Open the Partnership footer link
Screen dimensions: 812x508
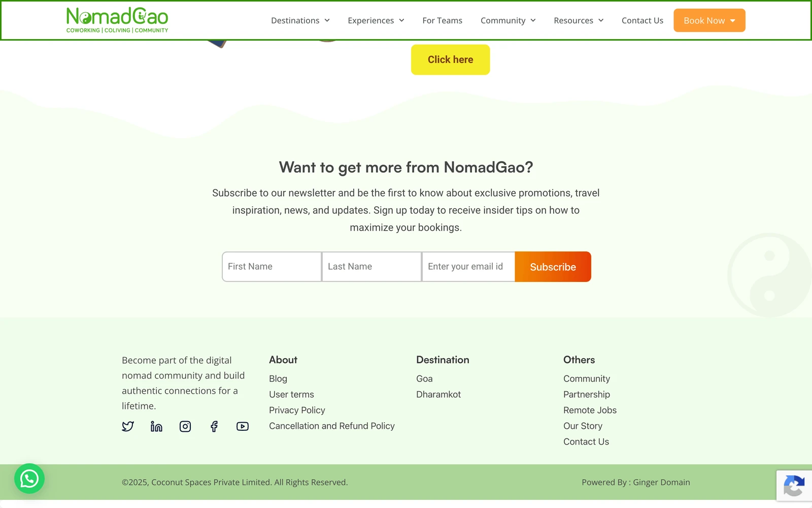(587, 394)
